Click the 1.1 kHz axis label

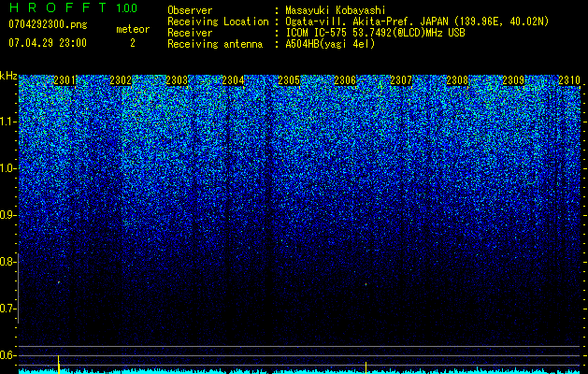[7, 122]
